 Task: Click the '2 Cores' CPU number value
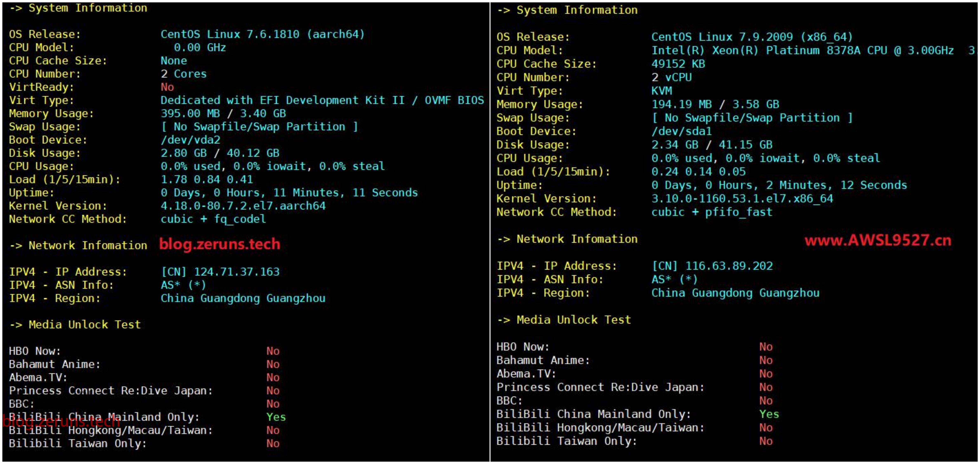click(183, 74)
